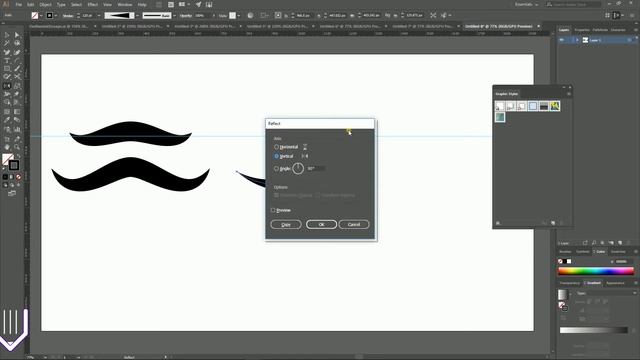Open the fill color dropdown in control bar
The image size is (640, 360).
click(41, 16)
